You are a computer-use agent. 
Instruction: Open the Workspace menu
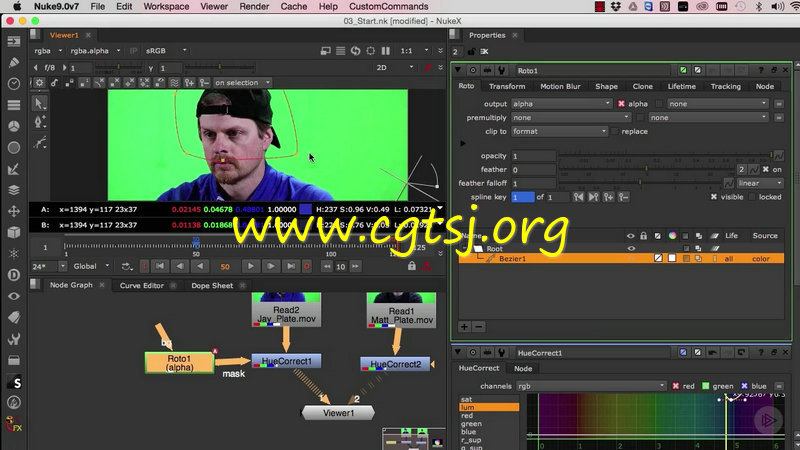click(166, 7)
